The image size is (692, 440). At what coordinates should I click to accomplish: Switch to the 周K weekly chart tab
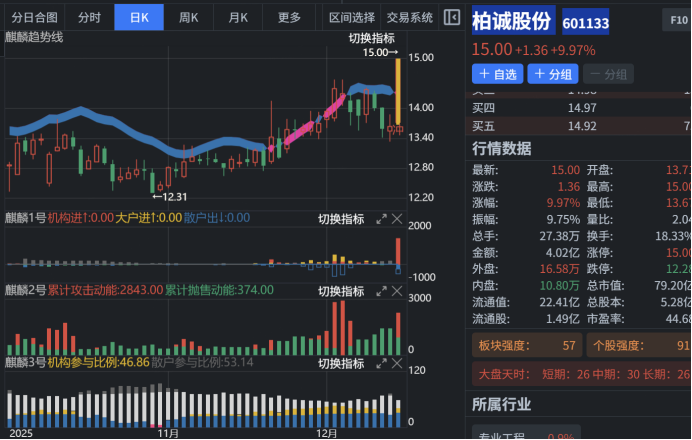pyautogui.click(x=188, y=17)
